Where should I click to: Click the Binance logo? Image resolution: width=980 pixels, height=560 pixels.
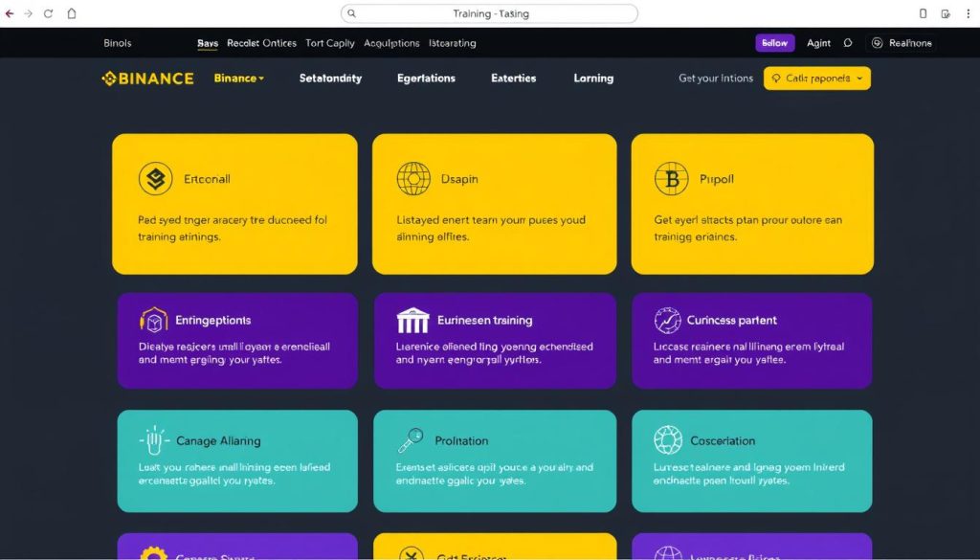click(147, 78)
